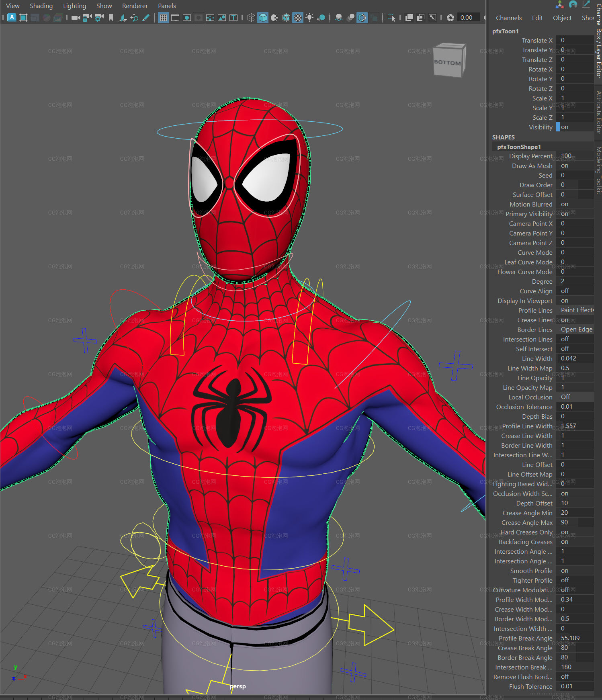
Task: Toggle the Shadows icon
Action: coord(321,18)
